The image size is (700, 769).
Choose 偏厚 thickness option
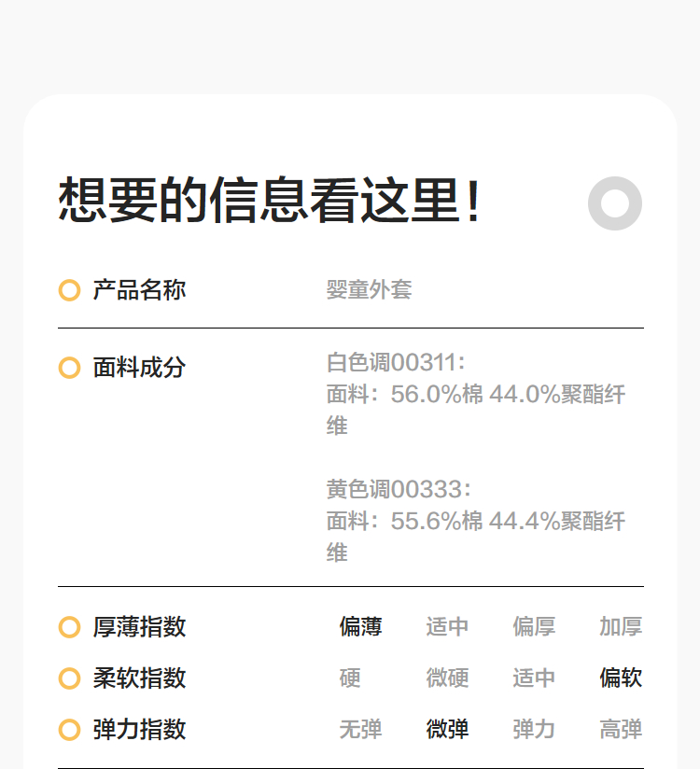[534, 627]
